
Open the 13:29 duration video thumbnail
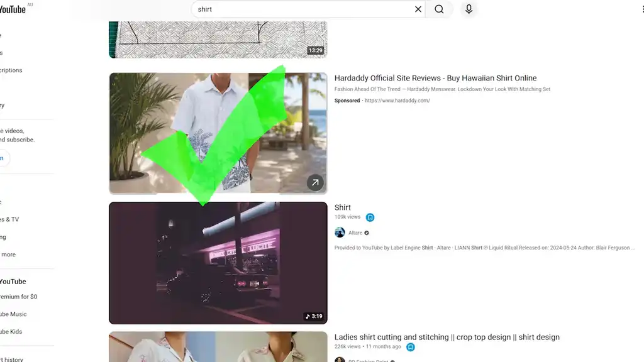click(x=218, y=40)
